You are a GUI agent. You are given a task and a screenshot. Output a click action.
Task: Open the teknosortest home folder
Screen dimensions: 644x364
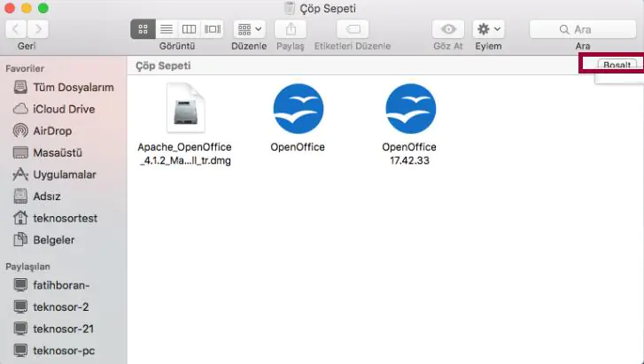(55, 218)
